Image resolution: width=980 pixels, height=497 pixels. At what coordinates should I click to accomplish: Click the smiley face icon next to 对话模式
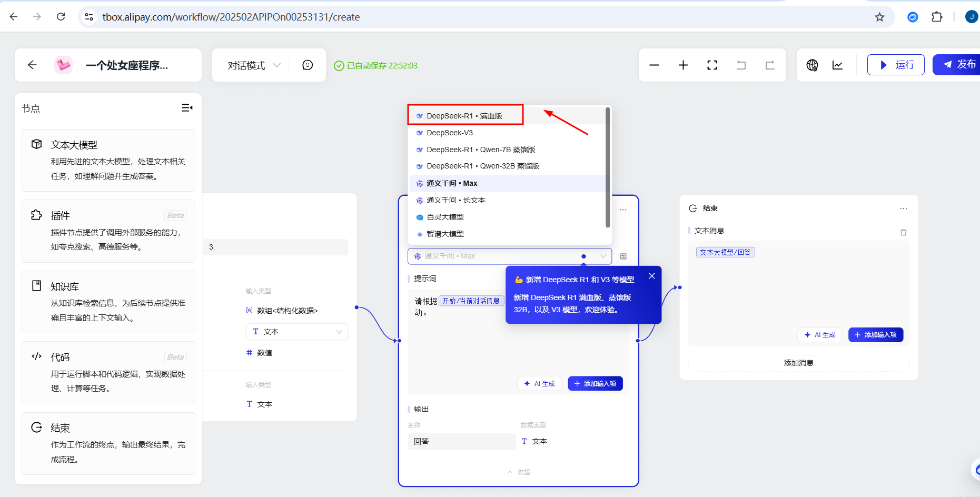(x=308, y=65)
